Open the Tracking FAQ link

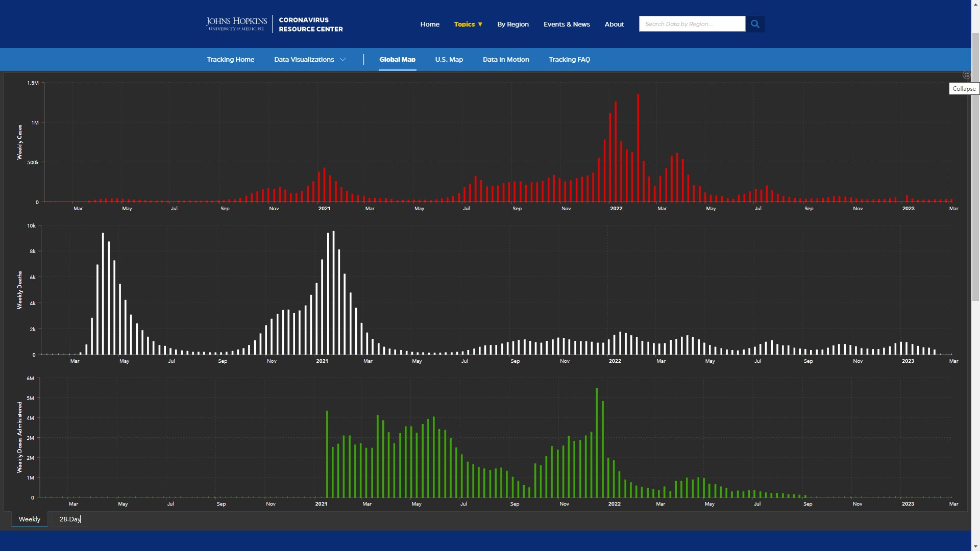point(569,60)
